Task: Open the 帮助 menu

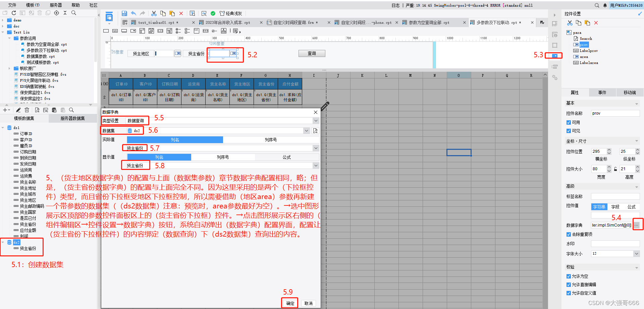Action: click(x=76, y=5)
